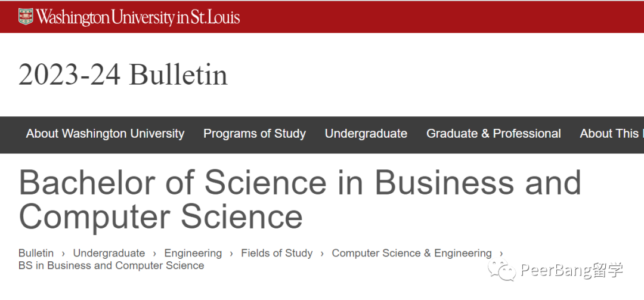Go to Engineering breadcrumb link
This screenshot has height=300, width=644.
[193, 253]
